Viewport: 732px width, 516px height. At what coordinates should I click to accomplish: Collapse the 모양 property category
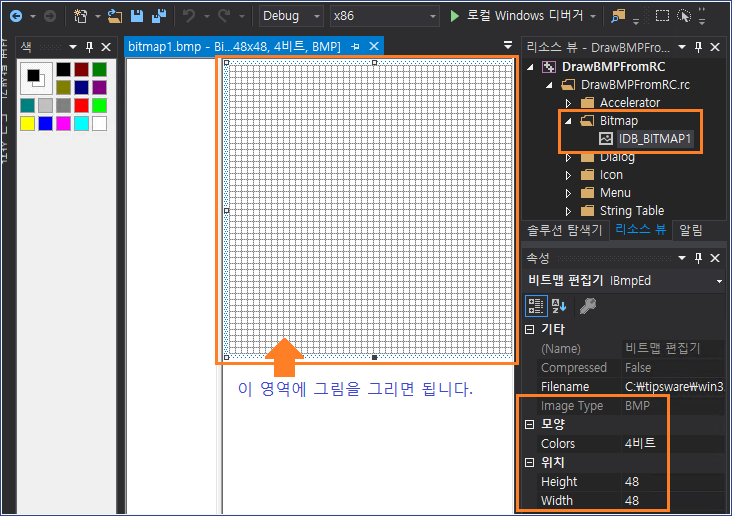coord(529,424)
